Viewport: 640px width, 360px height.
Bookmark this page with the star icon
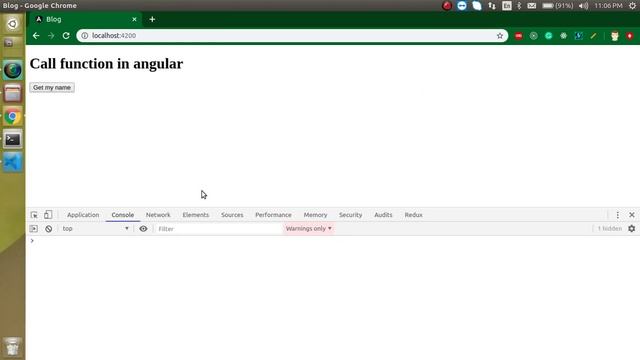click(x=500, y=36)
